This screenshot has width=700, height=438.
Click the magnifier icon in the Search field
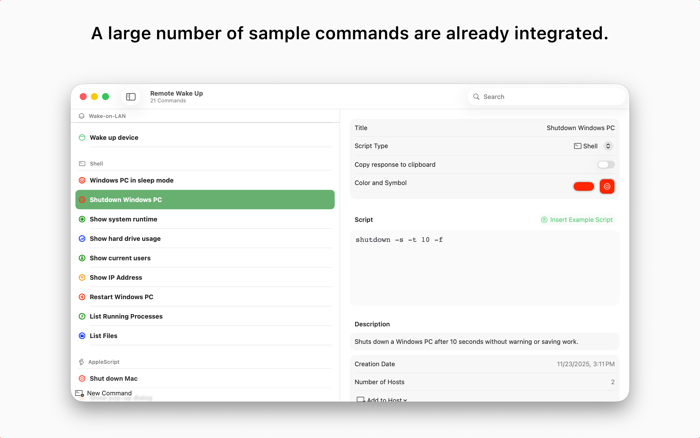tap(476, 97)
